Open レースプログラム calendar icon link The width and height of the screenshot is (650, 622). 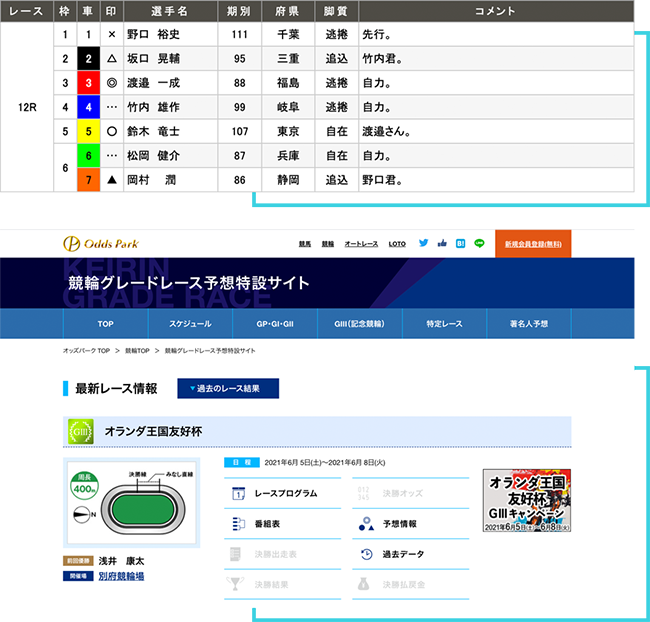(239, 493)
